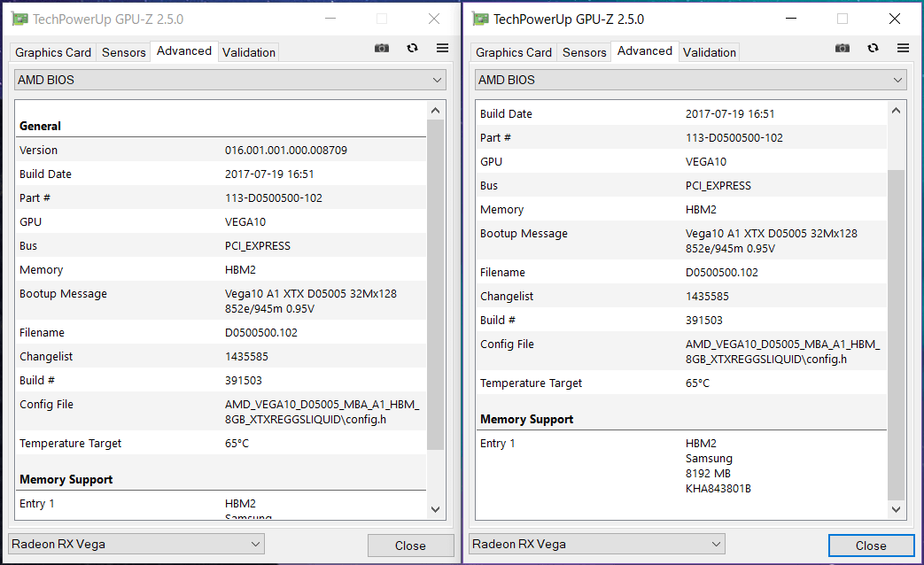Select Temperature Target 65°C in left window

(x=237, y=444)
